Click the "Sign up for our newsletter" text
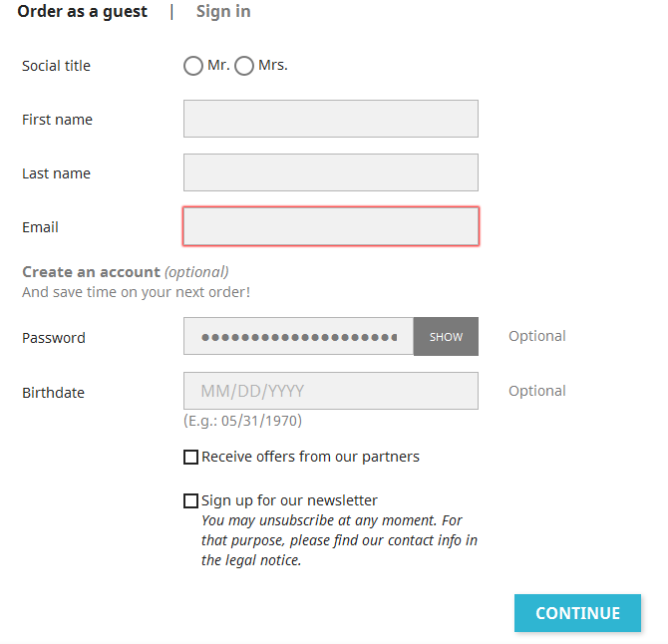This screenshot has height=644, width=668. pos(289,500)
